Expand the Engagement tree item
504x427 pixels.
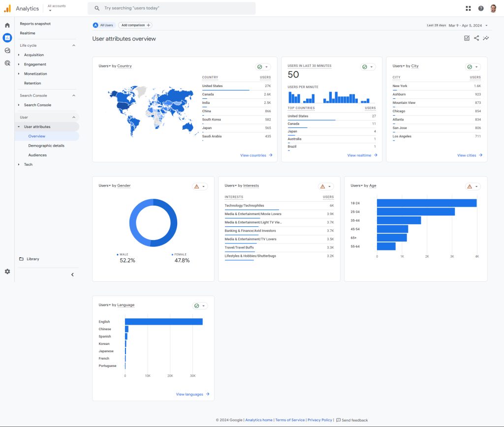(19, 64)
